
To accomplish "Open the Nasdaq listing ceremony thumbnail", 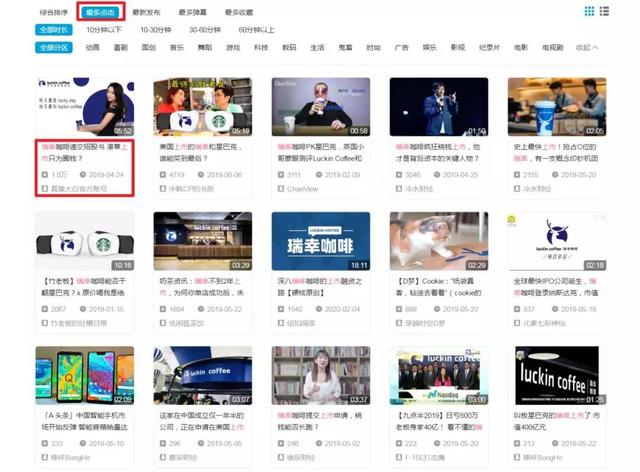I will pos(439,375).
